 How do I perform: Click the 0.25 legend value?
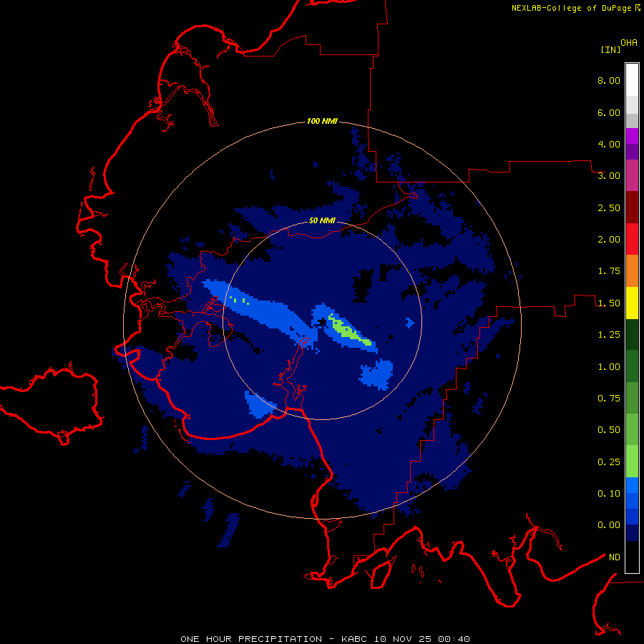pos(609,462)
